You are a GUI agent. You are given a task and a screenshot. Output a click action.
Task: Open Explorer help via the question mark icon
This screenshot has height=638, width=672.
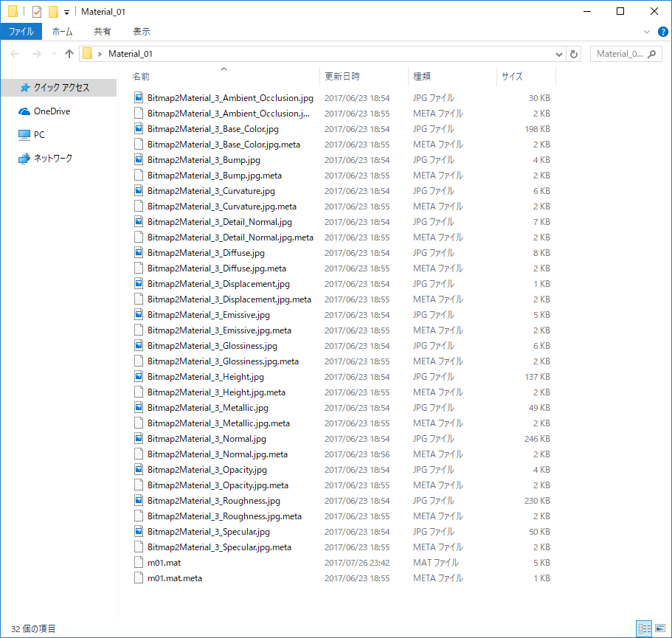tap(662, 31)
